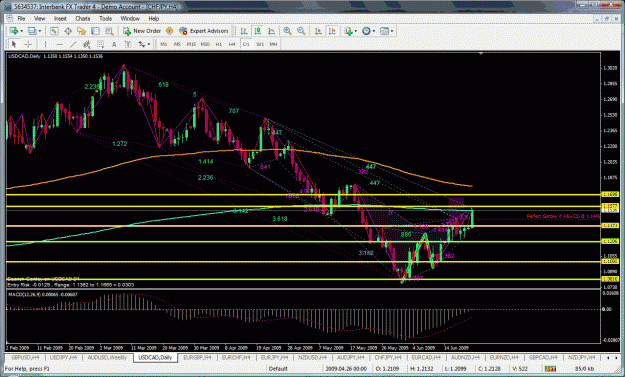Select the text label tool
This screenshot has width=625, height=377.
[x=128, y=44]
